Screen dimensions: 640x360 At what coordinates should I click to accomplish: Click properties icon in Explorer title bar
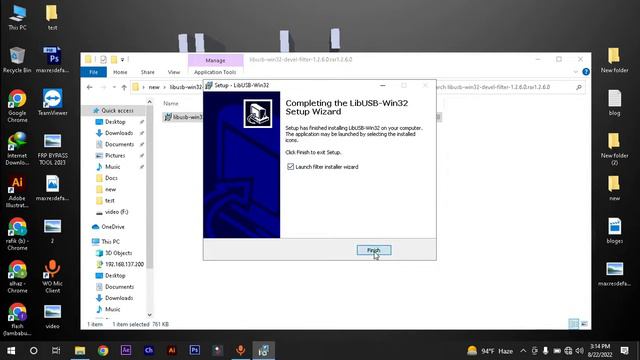pos(103,60)
